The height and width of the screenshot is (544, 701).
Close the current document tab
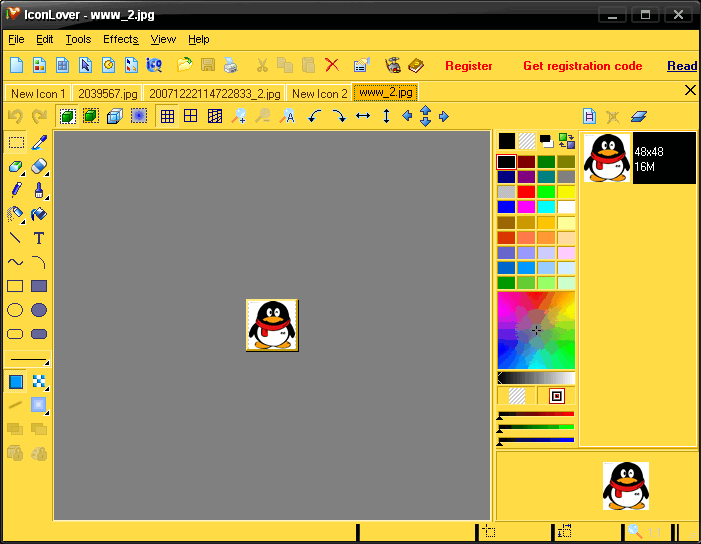pyautogui.click(x=690, y=90)
